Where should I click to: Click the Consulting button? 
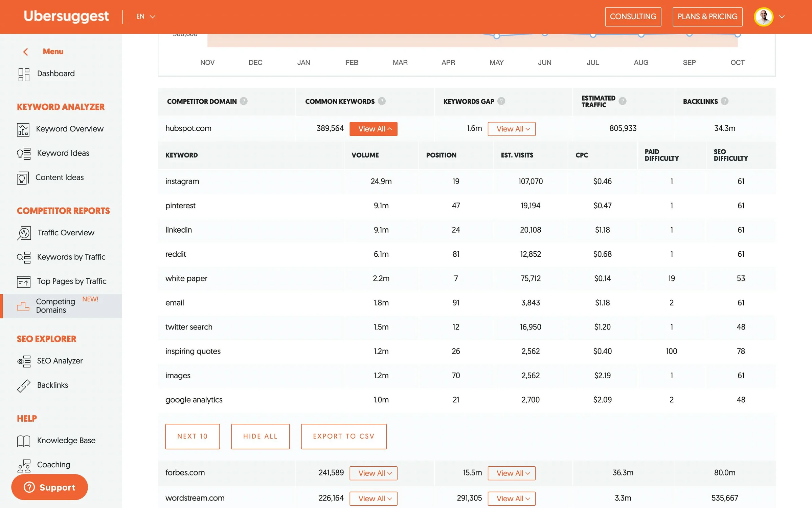[x=633, y=17]
